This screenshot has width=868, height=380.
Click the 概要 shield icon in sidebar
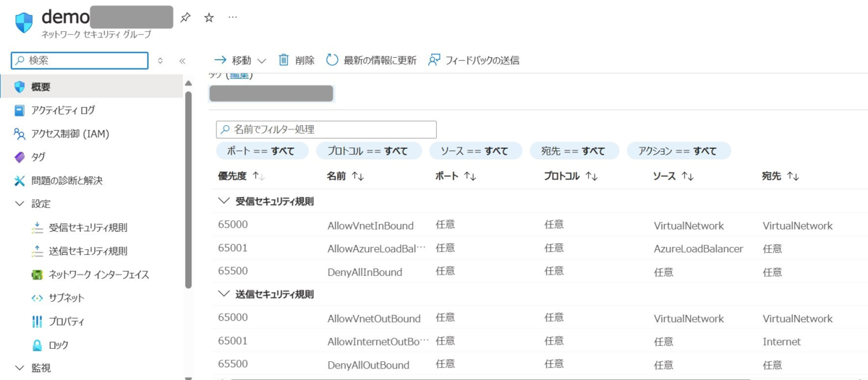(x=20, y=87)
